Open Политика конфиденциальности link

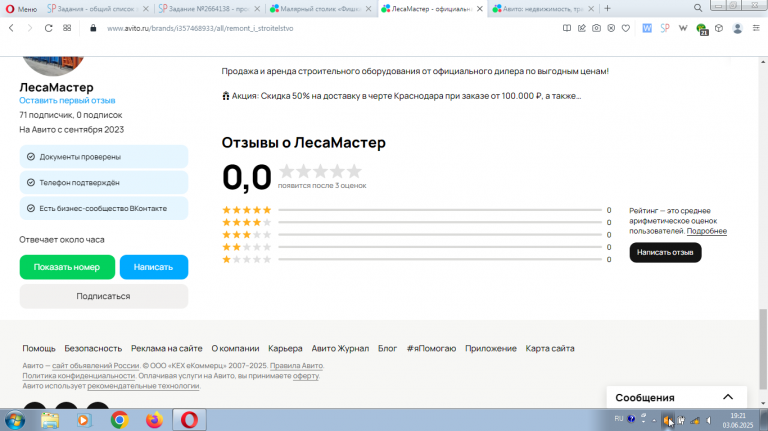(x=78, y=376)
